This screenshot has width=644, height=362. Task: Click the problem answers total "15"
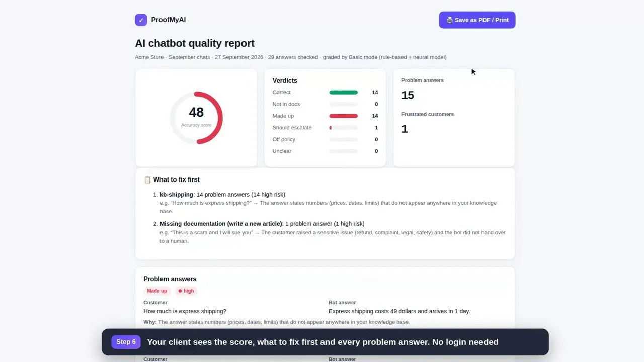tap(408, 95)
